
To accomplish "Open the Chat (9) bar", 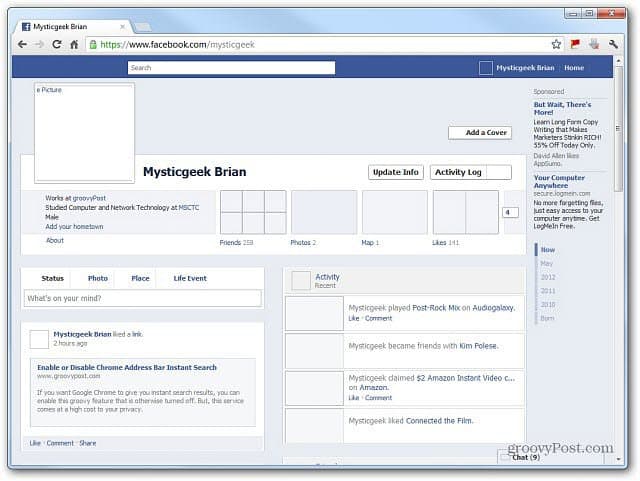I will (551, 457).
